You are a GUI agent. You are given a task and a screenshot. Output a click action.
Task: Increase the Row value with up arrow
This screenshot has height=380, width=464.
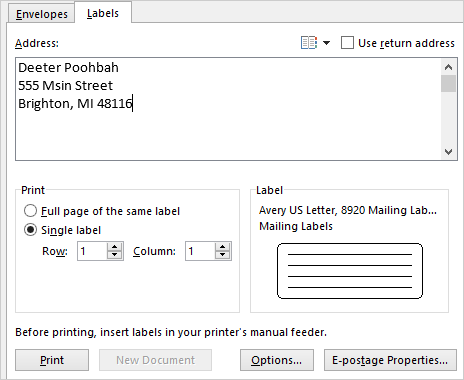coord(115,247)
